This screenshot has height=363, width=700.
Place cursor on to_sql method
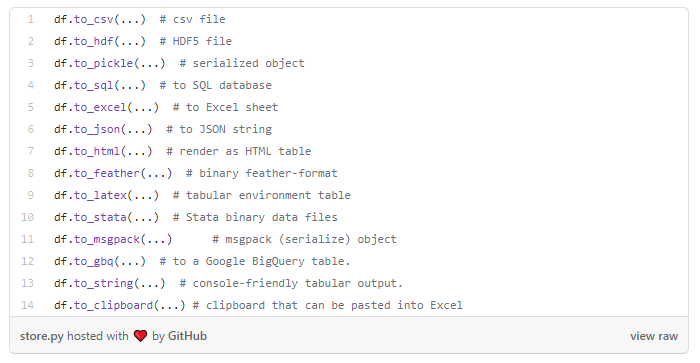(94, 85)
